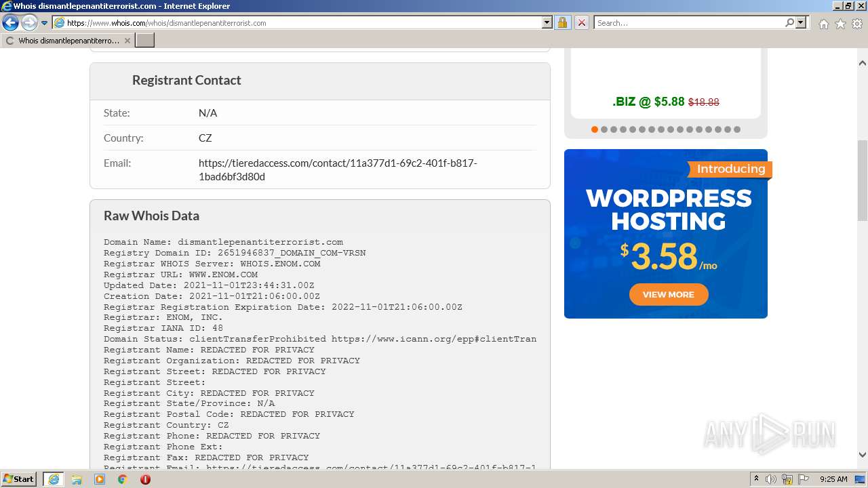Screen dimensions: 868x488
Task: Click the browser Back arrow button
Action: pyautogui.click(x=10, y=23)
